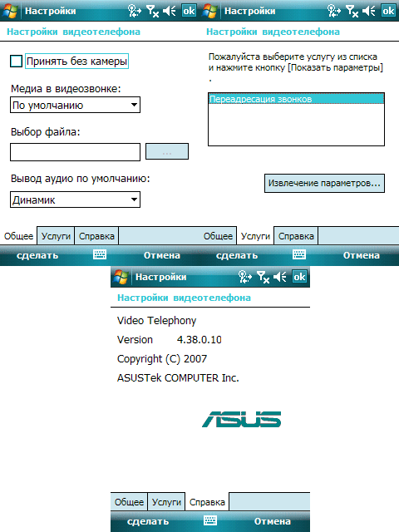Select 'Общее' tab in the bottom screen

[x=129, y=502]
